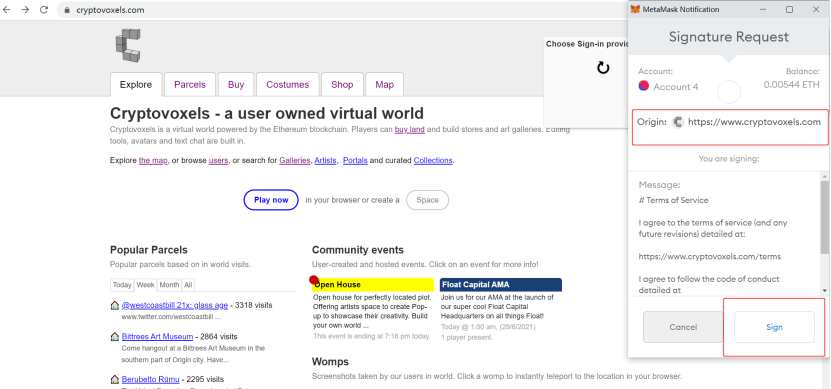Click the Space button
The height and width of the screenshot is (389, 831).
pos(427,200)
